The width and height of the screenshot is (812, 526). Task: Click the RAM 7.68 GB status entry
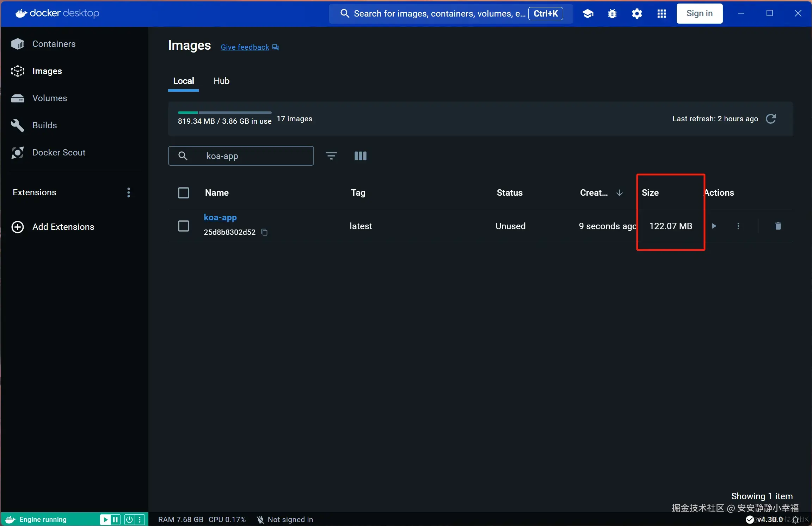pos(181,520)
